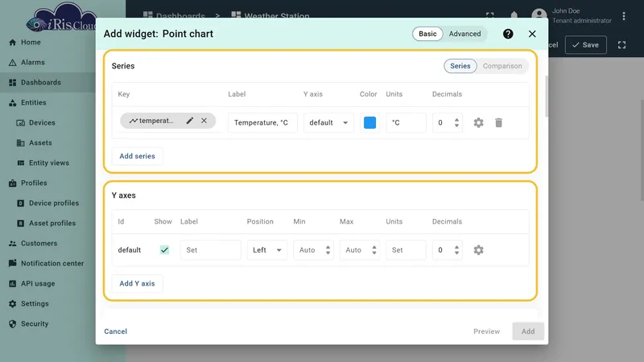Click Add Y axis button

pyautogui.click(x=137, y=284)
